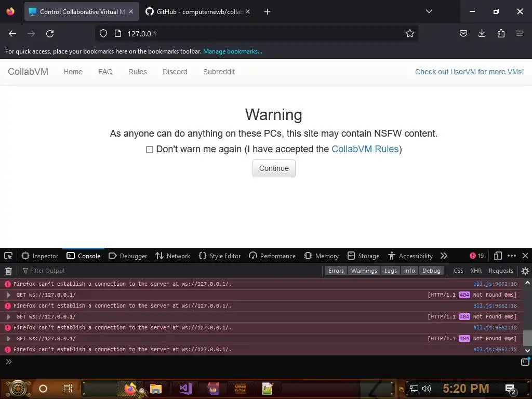532x399 pixels.
Task: Open the Network devtools tab
Action: coord(172,256)
